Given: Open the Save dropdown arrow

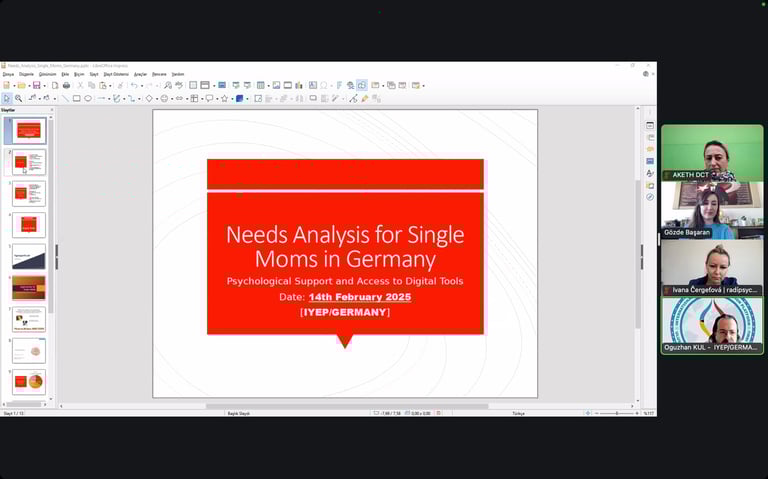Looking at the screenshot, I should 45,86.
